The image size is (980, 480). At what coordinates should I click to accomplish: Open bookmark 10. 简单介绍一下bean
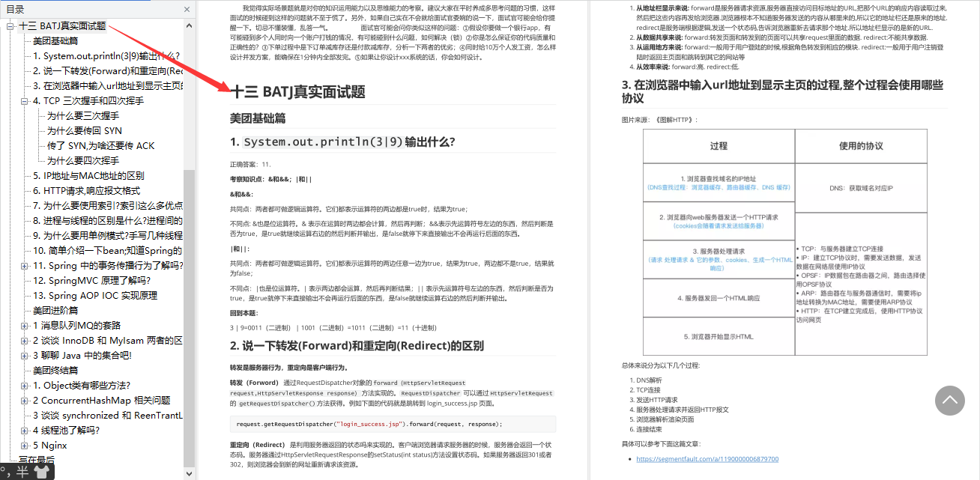tap(108, 251)
